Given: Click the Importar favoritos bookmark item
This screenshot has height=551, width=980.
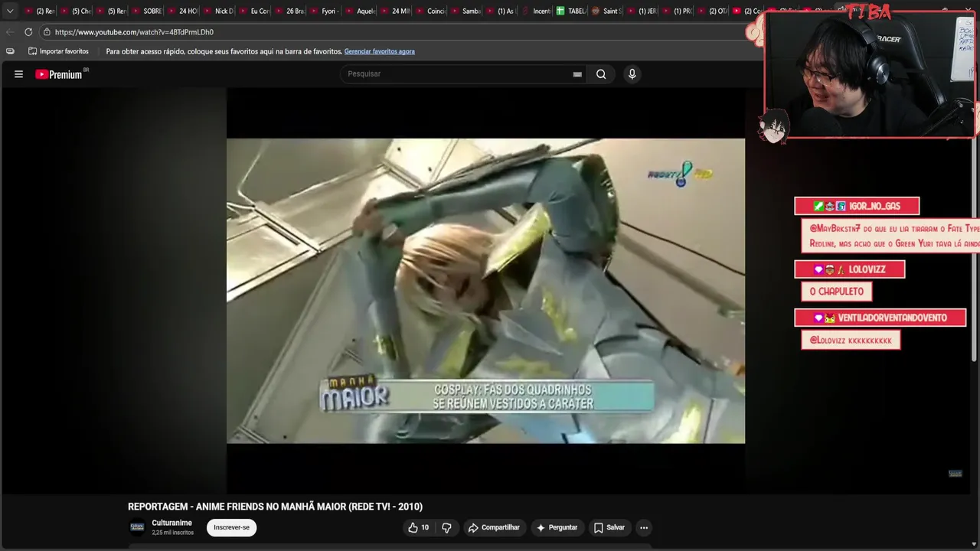Looking at the screenshot, I should 58,51.
